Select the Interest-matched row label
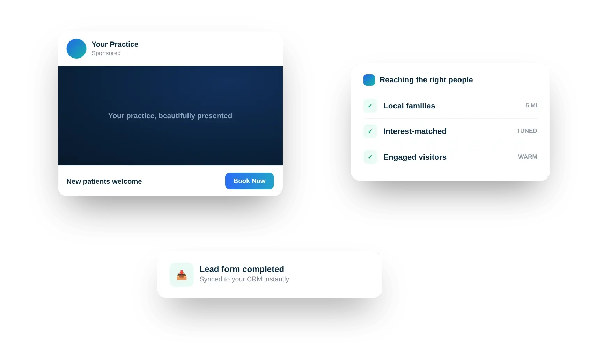The image size is (597, 364). pos(415,131)
